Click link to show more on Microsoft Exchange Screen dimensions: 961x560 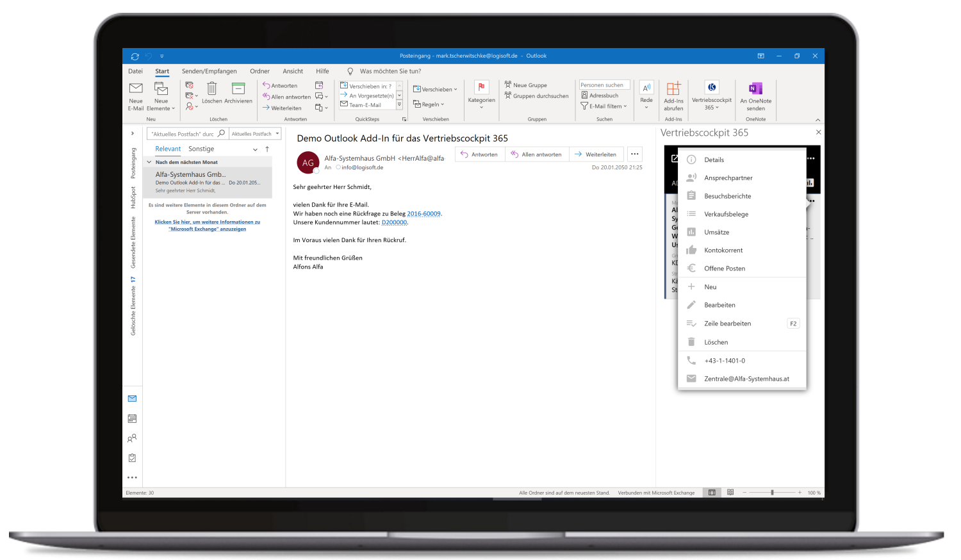pos(208,226)
